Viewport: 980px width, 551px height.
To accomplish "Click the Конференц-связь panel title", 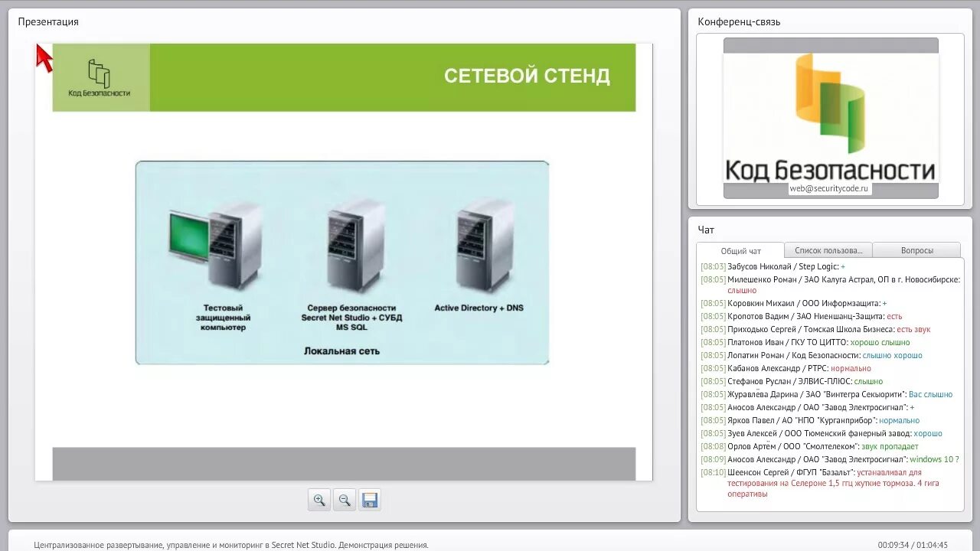I will 739,21.
